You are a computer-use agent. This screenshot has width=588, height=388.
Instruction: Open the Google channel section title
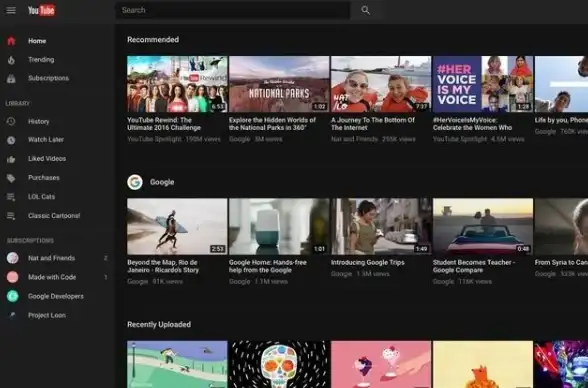(162, 182)
